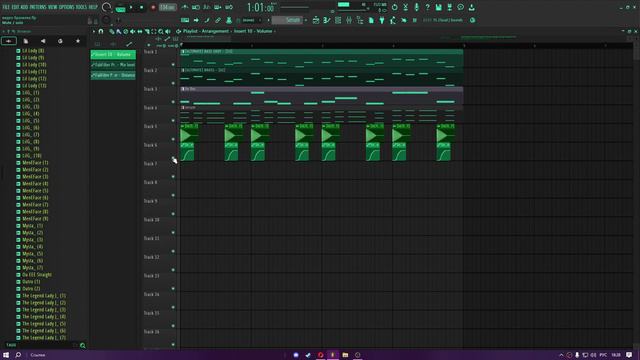
Task: Click the browser search magnifier icon
Action: point(83,346)
